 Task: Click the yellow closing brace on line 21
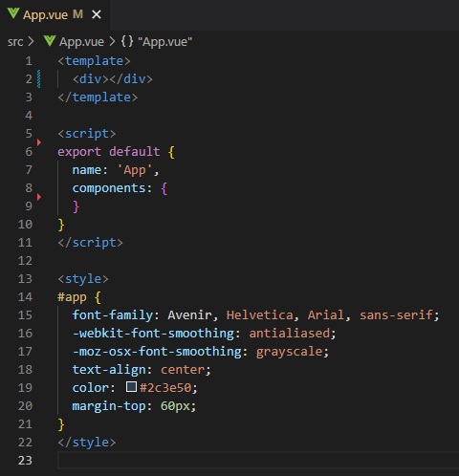tap(61, 424)
